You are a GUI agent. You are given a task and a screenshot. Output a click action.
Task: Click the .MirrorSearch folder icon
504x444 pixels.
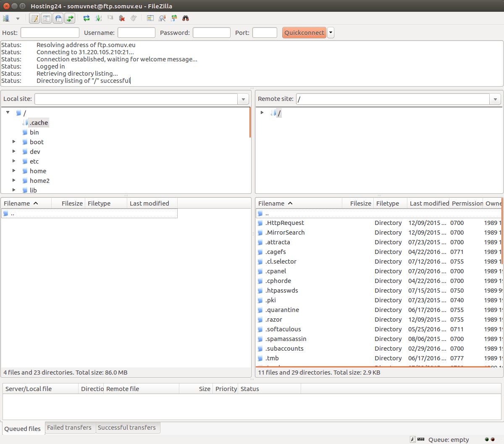click(x=260, y=233)
